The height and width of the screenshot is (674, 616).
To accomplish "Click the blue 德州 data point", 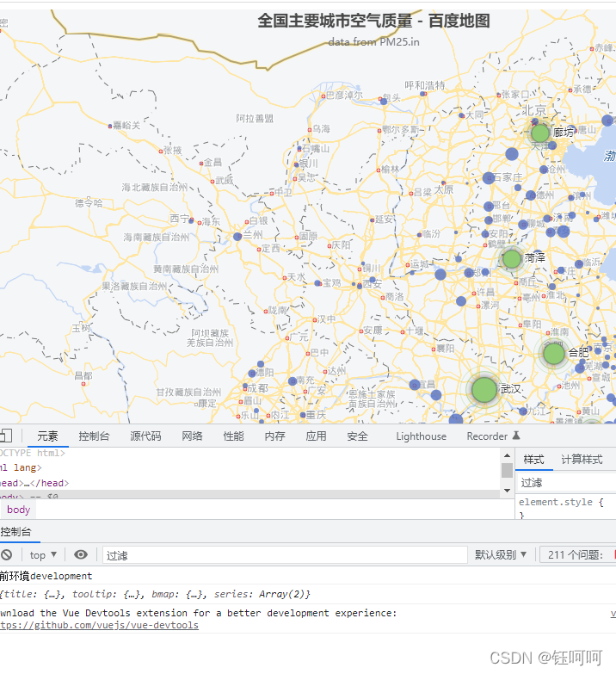I will pos(531,195).
